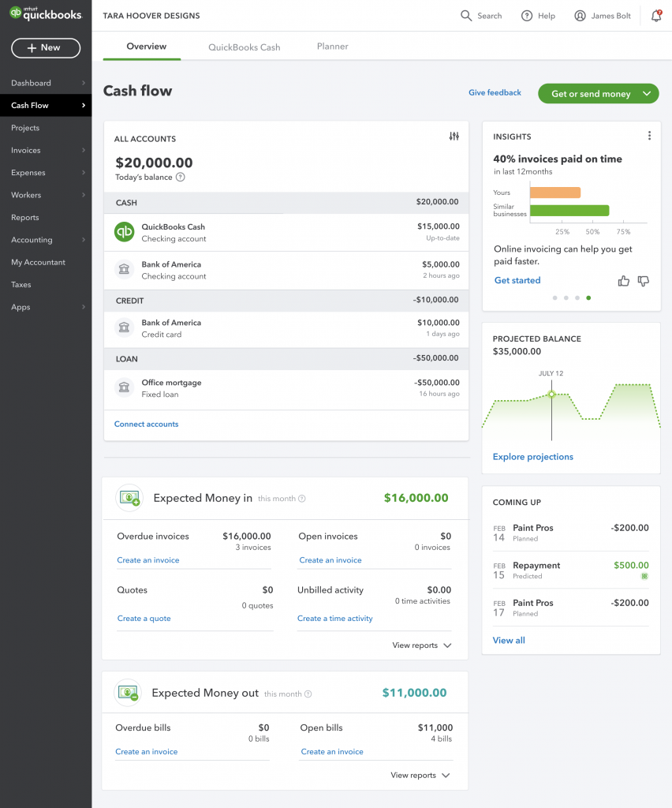This screenshot has height=808, width=672.
Task: Click the Expected Money in icon
Action: coord(129,498)
